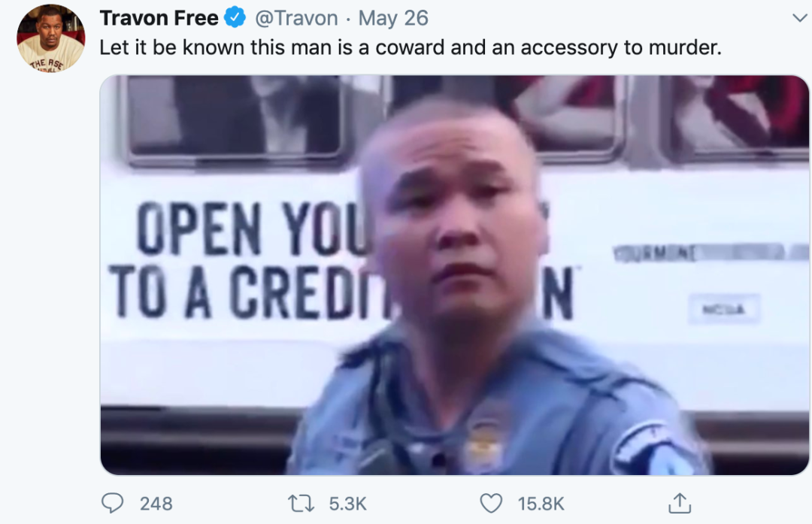Open the share tweet upload icon
This screenshot has width=812, height=524.
pos(680,503)
